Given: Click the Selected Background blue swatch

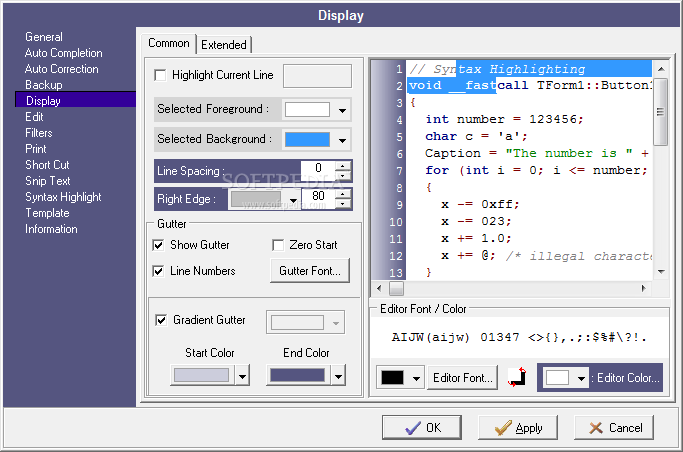Looking at the screenshot, I should (307, 140).
